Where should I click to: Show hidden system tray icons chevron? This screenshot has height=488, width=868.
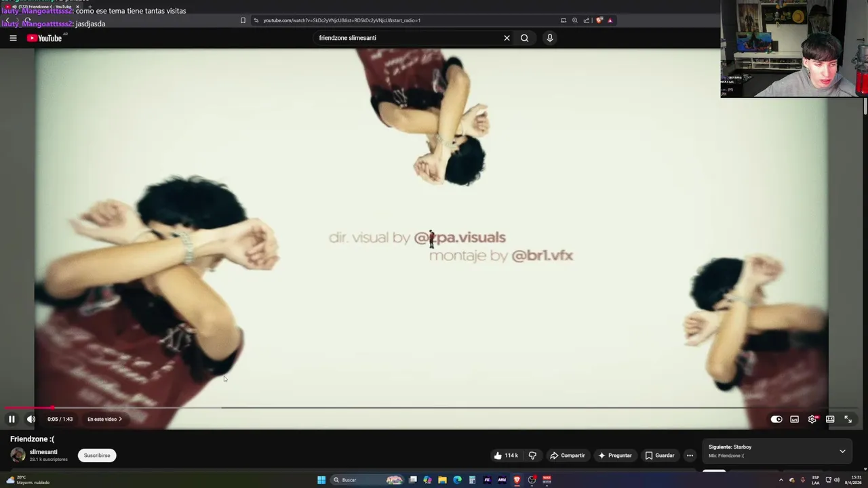pos(781,480)
